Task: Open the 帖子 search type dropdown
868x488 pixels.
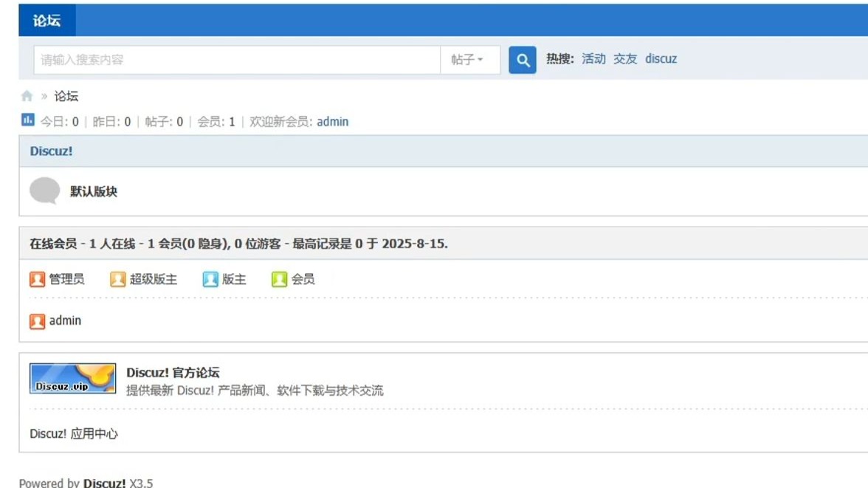Action: [470, 60]
